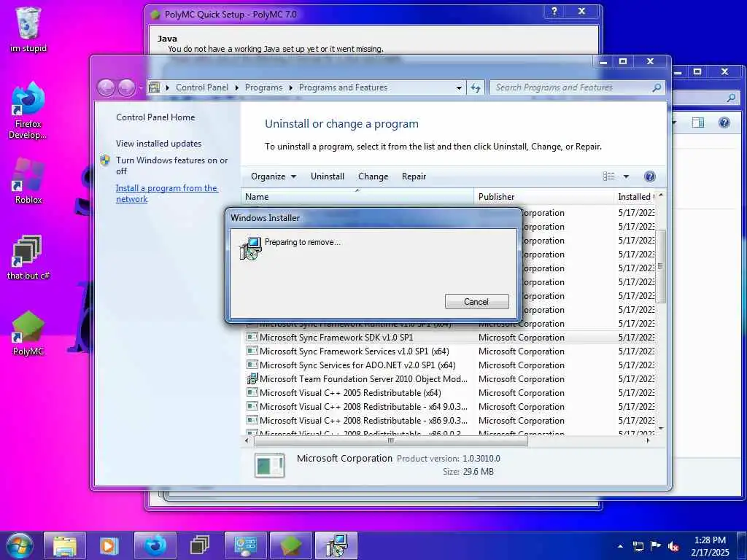Click the preview pane icon in background window
Screen dimensions: 747x560
(x=697, y=122)
